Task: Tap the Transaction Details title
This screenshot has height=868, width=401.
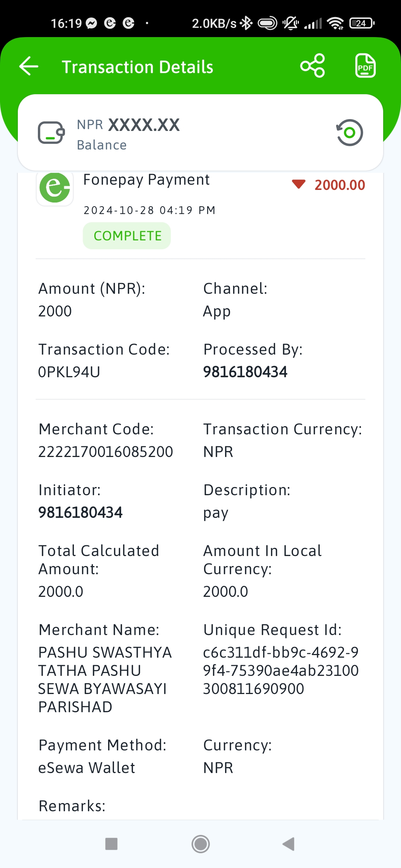Action: click(137, 67)
